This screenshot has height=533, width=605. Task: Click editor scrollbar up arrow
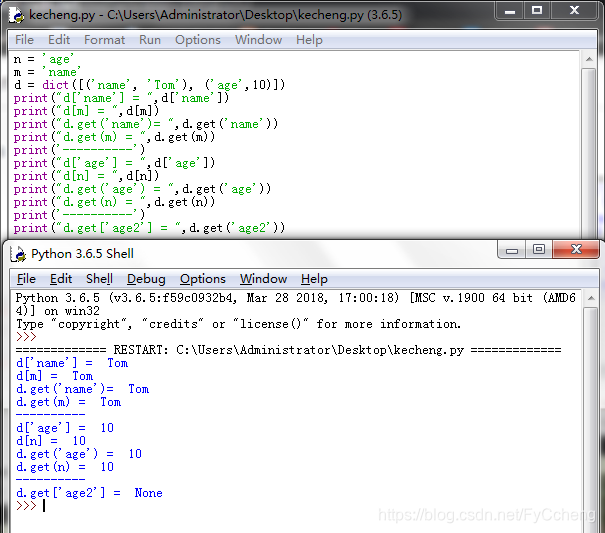click(589, 59)
